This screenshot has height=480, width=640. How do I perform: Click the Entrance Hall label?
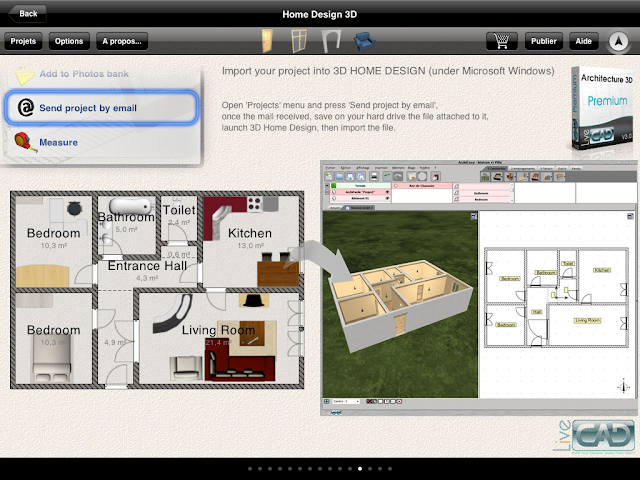(147, 266)
